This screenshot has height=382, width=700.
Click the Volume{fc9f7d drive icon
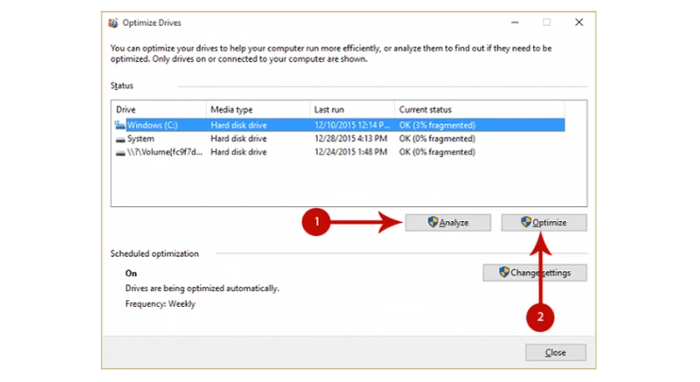tap(120, 153)
